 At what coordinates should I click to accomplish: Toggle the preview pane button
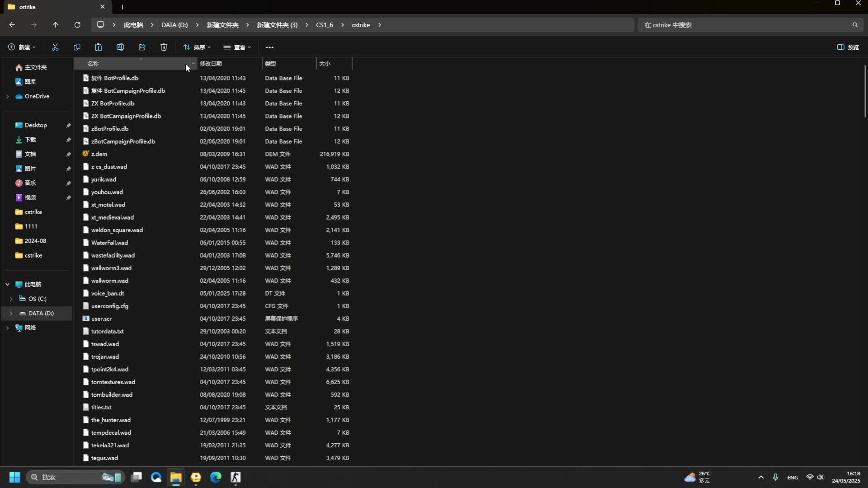tap(848, 47)
